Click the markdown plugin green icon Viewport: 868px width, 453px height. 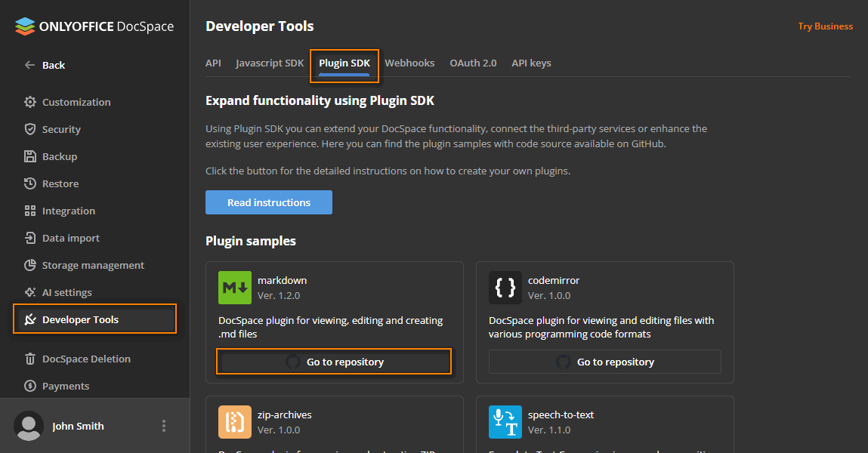coord(234,288)
